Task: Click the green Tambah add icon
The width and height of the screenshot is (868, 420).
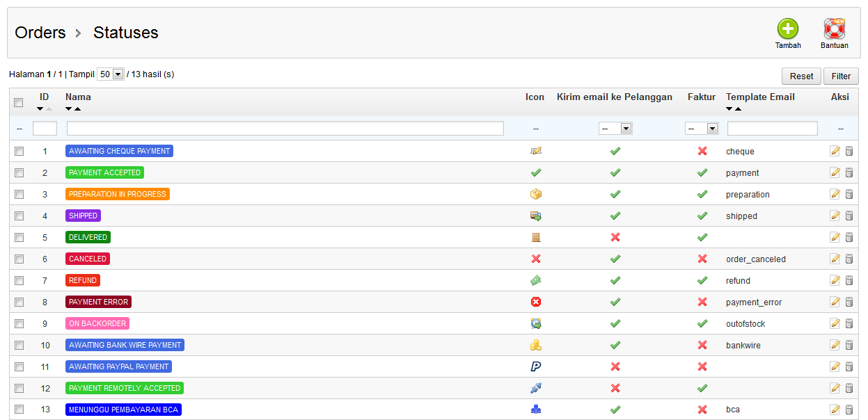Action: coord(788,29)
